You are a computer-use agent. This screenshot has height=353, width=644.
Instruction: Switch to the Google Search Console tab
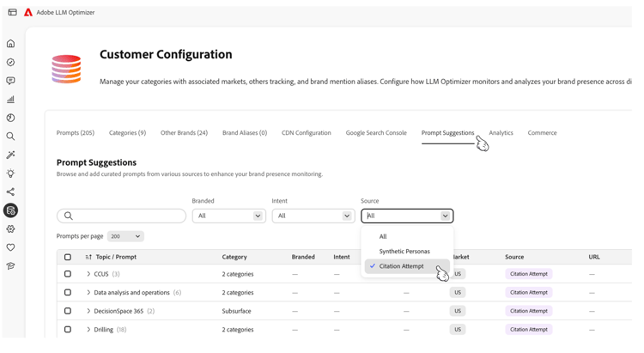[x=376, y=133]
